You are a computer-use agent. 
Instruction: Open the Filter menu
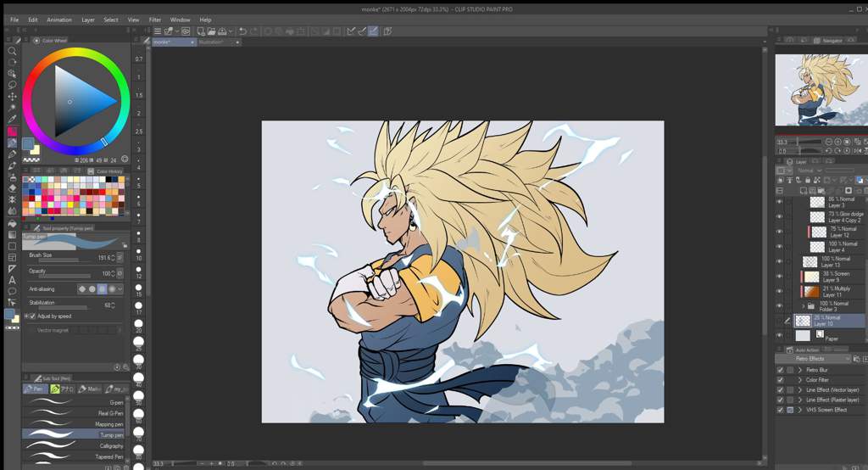coord(155,20)
